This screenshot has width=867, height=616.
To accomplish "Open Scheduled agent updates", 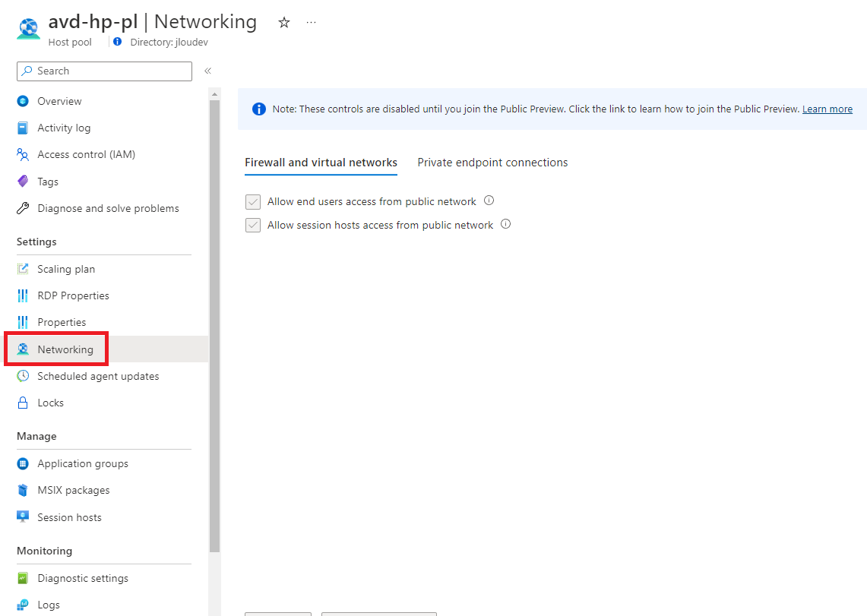I will tap(99, 376).
